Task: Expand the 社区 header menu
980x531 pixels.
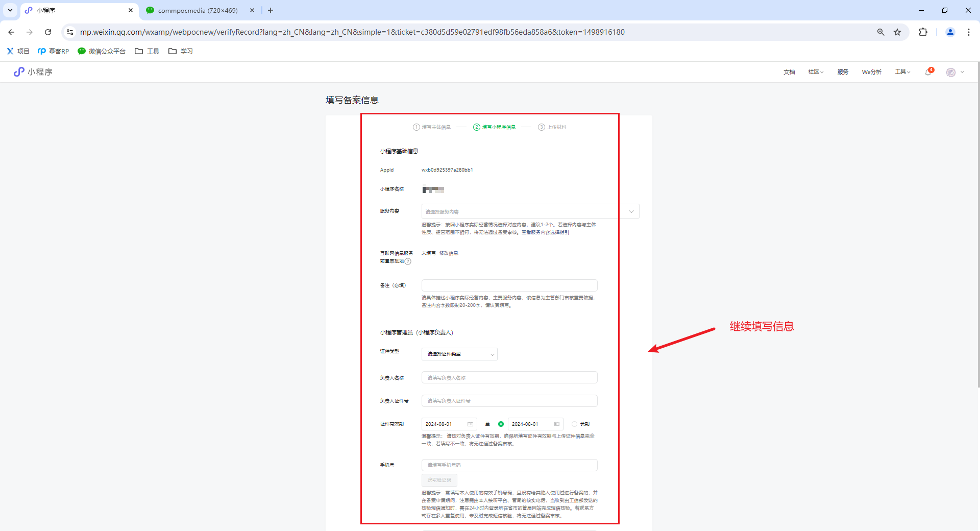Action: tap(816, 72)
